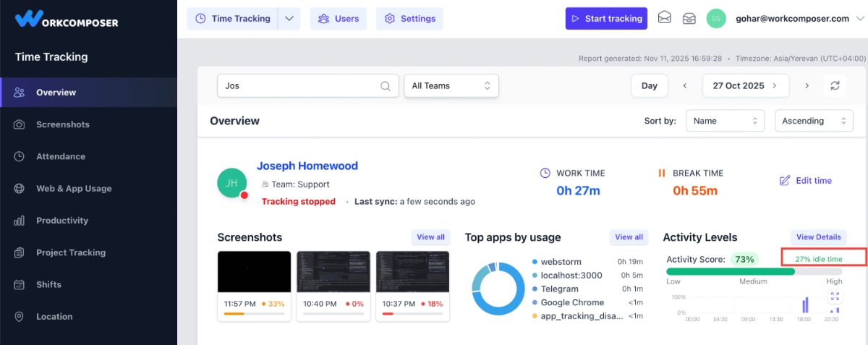Click the break time pause icon

[661, 173]
